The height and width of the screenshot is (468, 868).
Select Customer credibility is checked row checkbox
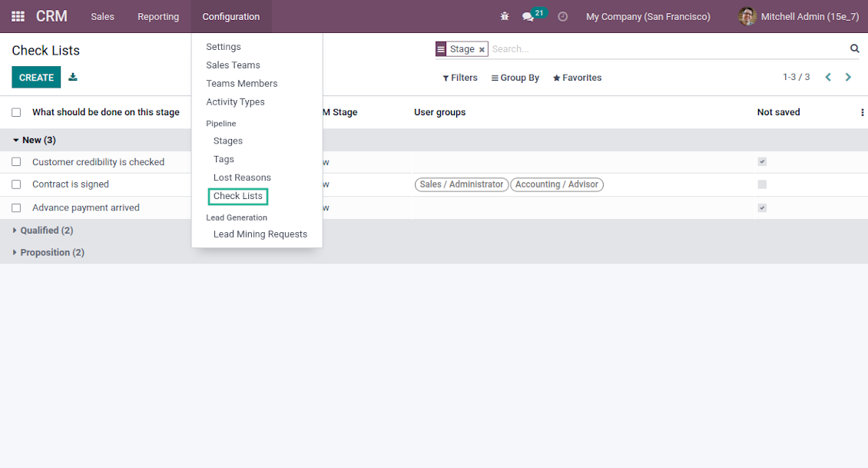coord(16,161)
